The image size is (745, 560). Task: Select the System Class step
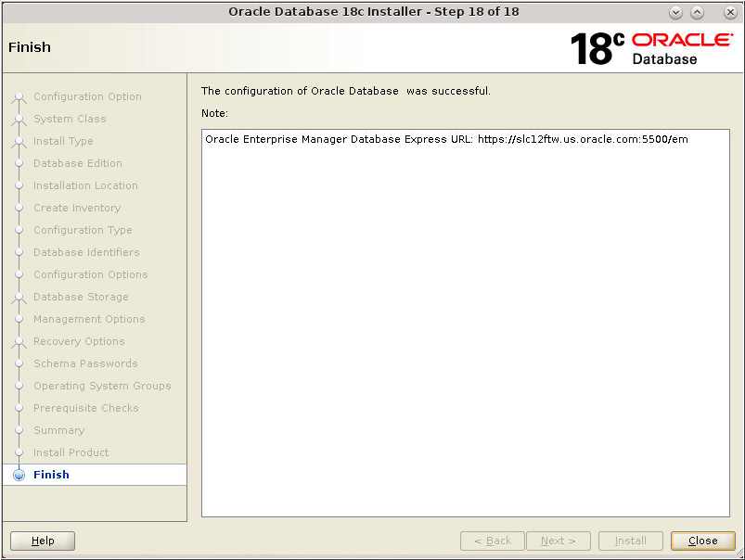click(70, 119)
